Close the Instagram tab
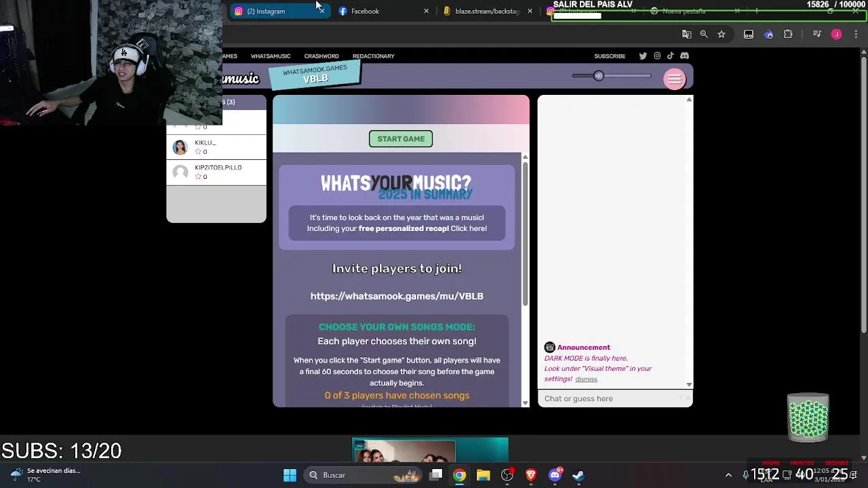The image size is (868, 488). (x=321, y=11)
